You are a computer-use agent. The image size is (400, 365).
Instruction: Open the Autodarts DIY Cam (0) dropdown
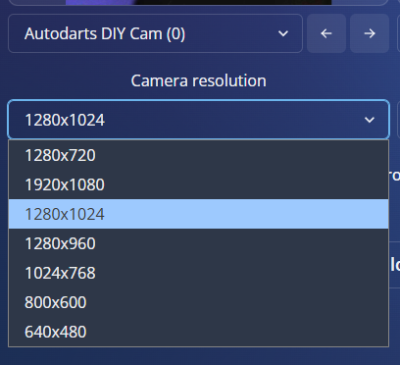point(155,33)
